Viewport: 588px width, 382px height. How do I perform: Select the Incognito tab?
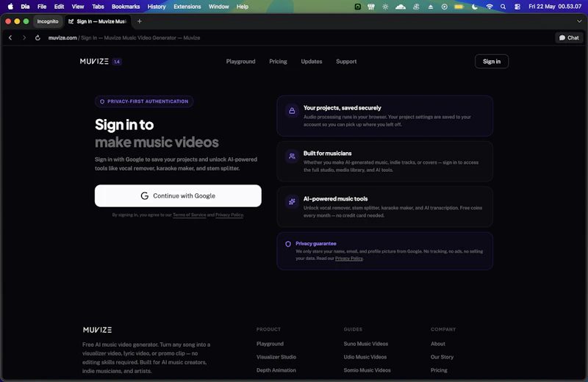(48, 21)
